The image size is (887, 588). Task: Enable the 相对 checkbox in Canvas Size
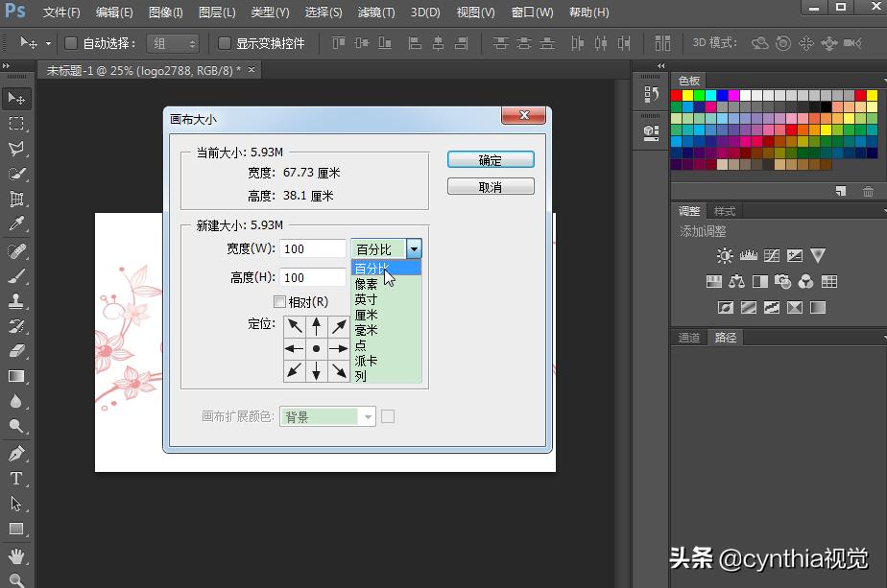(279, 301)
